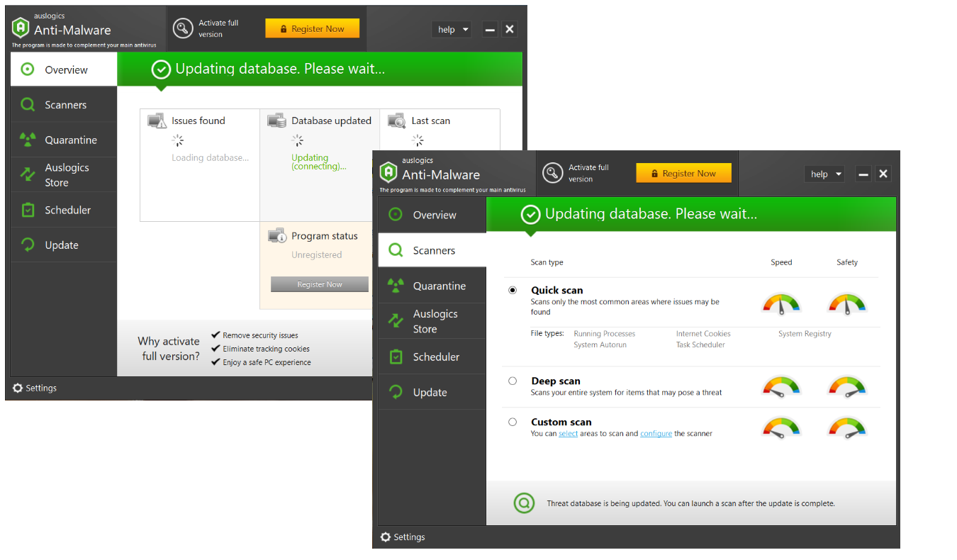The height and width of the screenshot is (560, 957).
Task: Click checkmark icon in front window banner
Action: [x=530, y=214]
